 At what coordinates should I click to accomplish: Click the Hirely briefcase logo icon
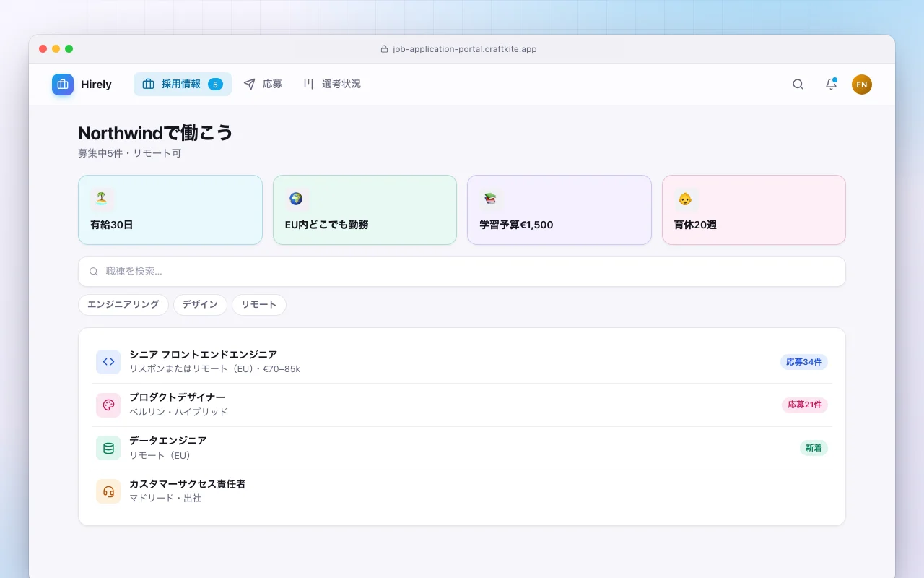pos(63,85)
